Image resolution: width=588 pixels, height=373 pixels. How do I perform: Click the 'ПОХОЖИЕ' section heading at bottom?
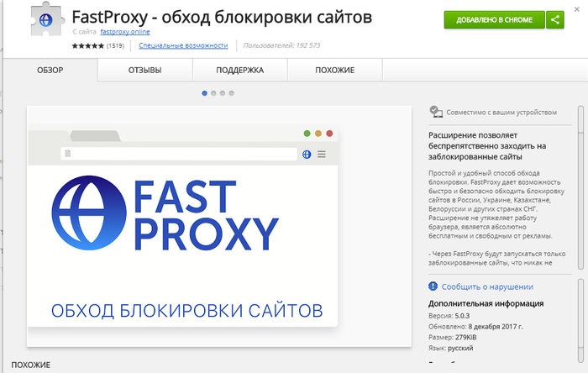[x=31, y=365]
